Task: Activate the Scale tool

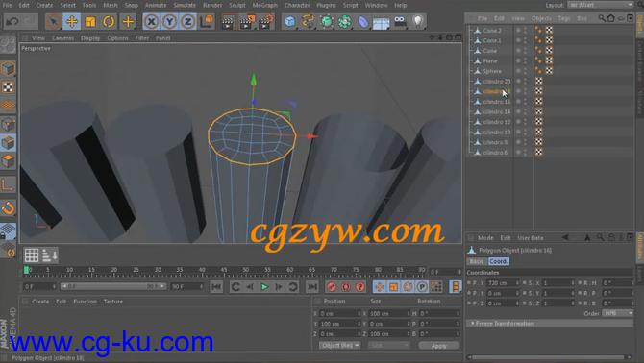Action: (x=90, y=21)
